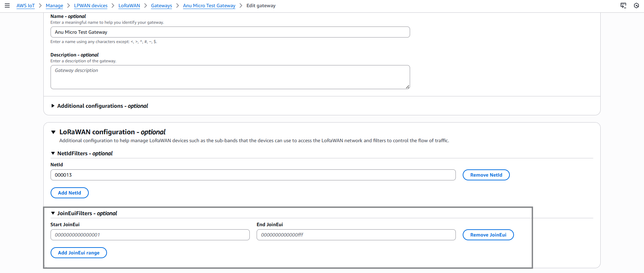
Task: Expand the Additional configurations section
Action: 53,106
